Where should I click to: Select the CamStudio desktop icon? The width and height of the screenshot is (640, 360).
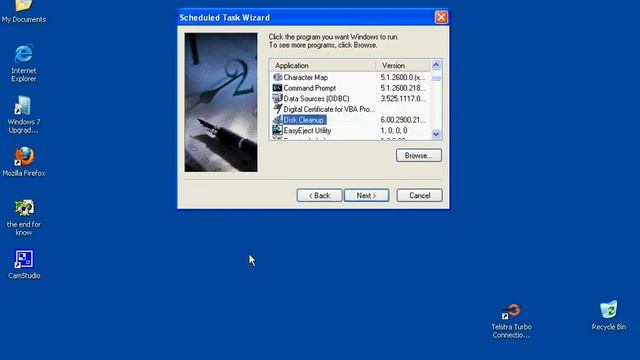pyautogui.click(x=24, y=264)
